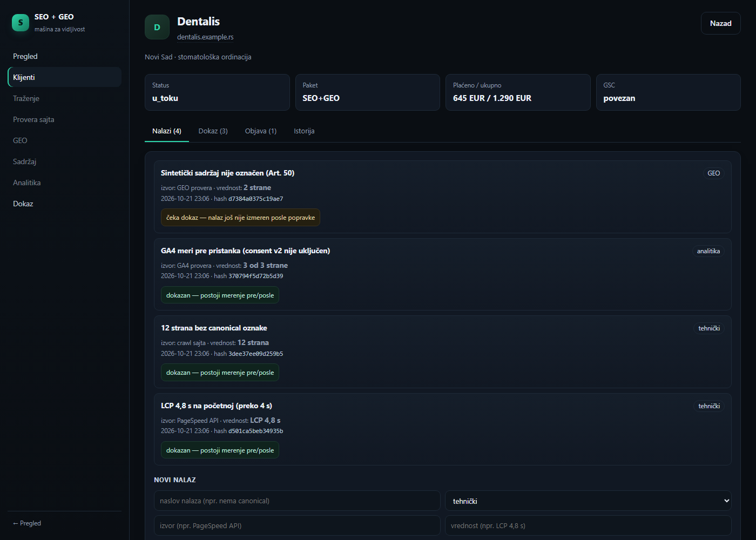Image resolution: width=756 pixels, height=540 pixels.
Task: Click dentalis.example.rs domain text
Action: (x=205, y=37)
